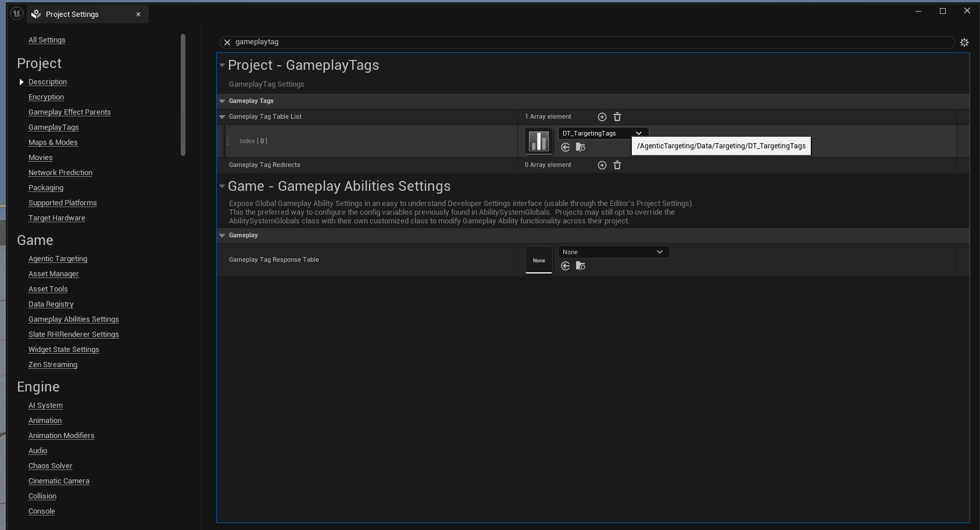
Task: Switch to the Project Settings tab
Action: pyautogui.click(x=81, y=14)
